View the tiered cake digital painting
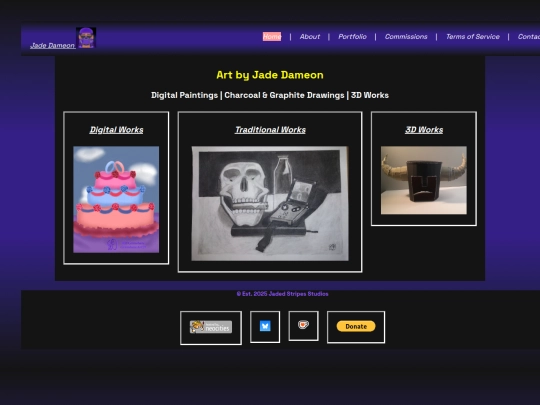The width and height of the screenshot is (540, 405). pos(116,199)
